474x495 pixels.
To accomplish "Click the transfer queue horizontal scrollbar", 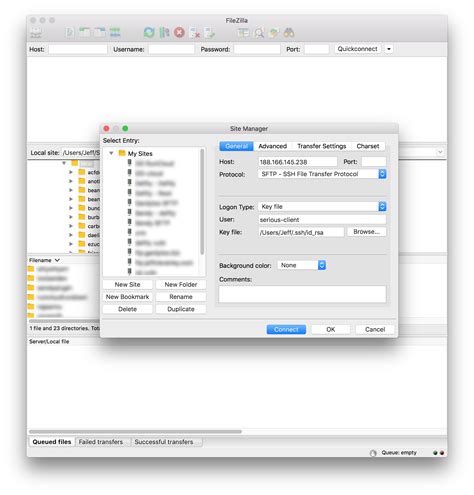I will tap(135, 431).
